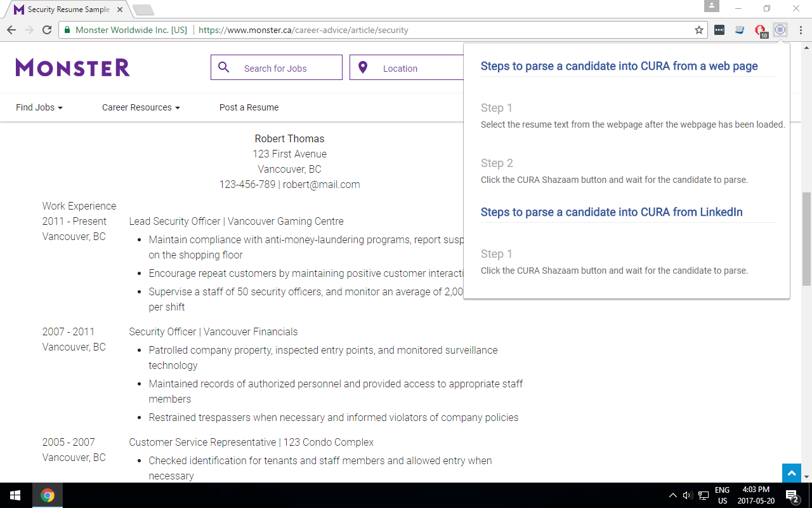Screen dimensions: 812x508
Task: Select Post a Resume menu item
Action: point(249,107)
